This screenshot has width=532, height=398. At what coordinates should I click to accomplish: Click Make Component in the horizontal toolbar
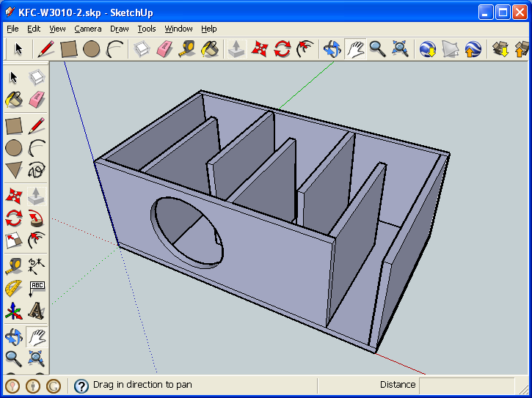click(142, 49)
